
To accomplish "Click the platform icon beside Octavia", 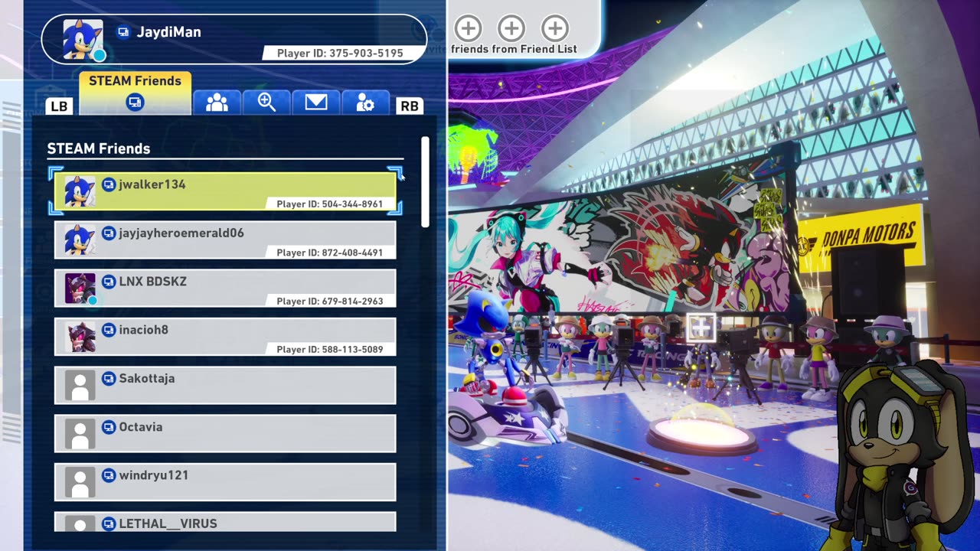I will 109,427.
